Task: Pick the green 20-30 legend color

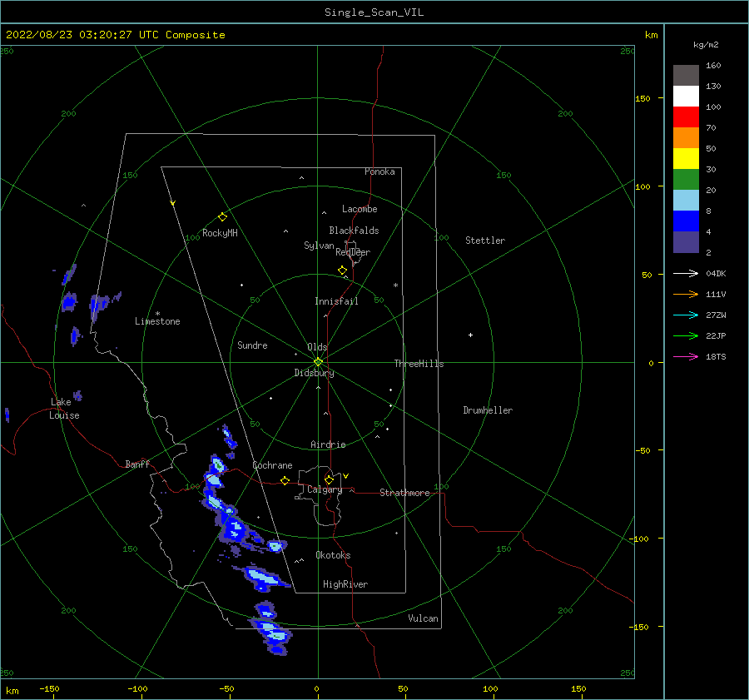Action: pyautogui.click(x=686, y=179)
